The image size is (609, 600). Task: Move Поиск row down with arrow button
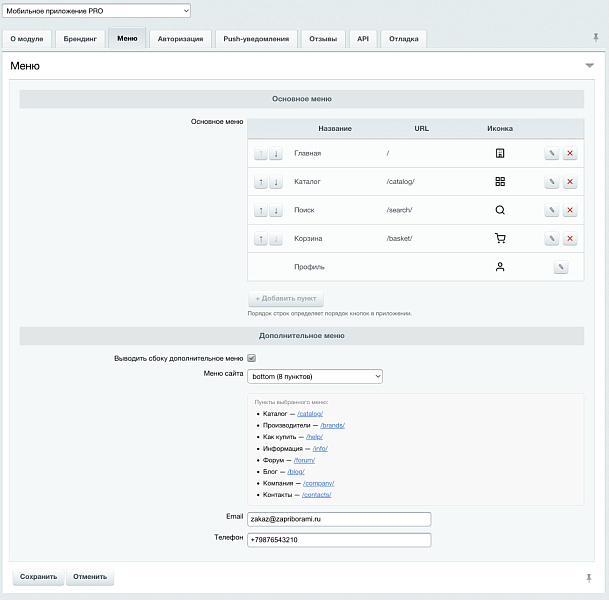pos(276,210)
